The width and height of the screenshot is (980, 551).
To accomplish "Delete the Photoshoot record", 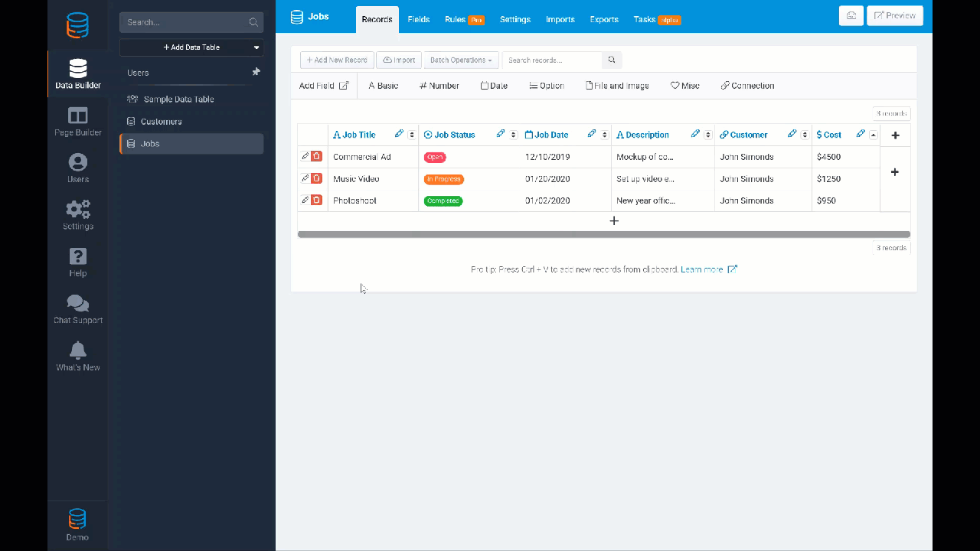I will pyautogui.click(x=316, y=200).
